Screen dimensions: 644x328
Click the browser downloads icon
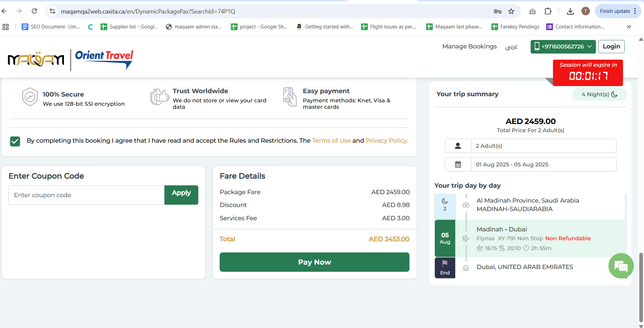pyautogui.click(x=570, y=12)
